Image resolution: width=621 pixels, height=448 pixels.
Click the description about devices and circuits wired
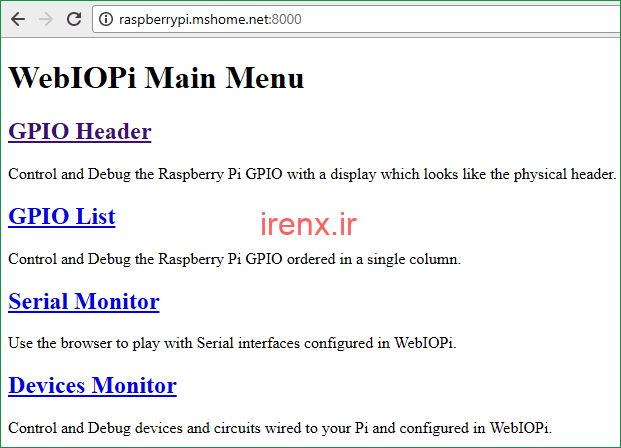point(280,428)
